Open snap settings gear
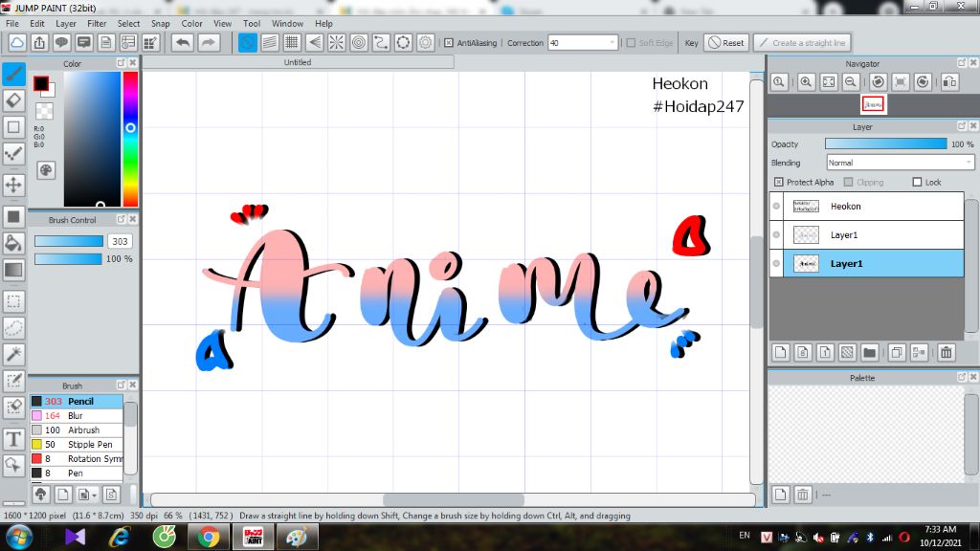Viewport: 980px width, 551px height. tap(426, 42)
